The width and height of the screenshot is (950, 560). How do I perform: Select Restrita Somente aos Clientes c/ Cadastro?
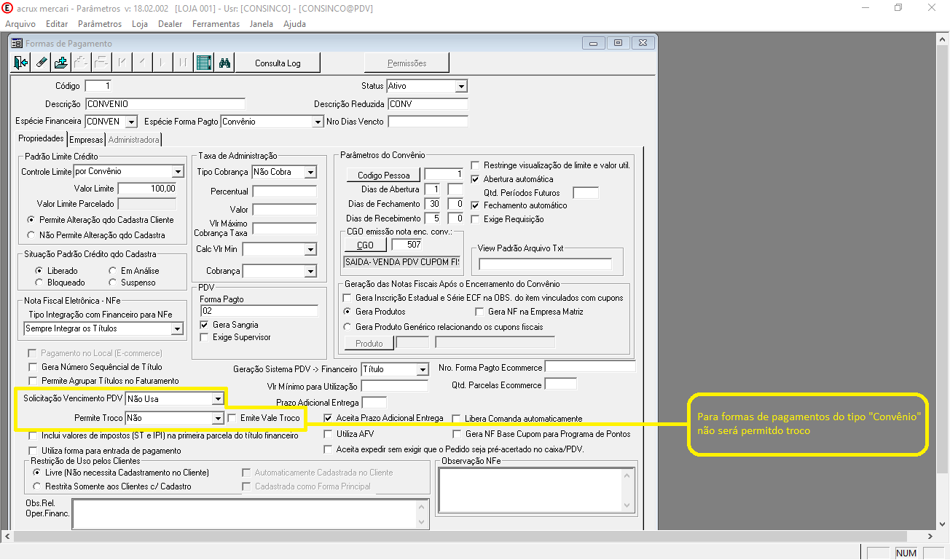[35, 486]
